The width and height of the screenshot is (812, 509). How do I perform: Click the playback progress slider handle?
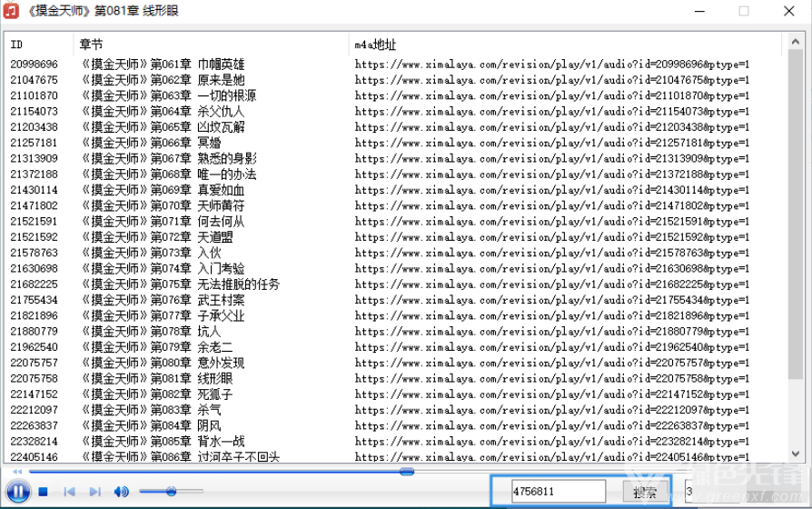[407, 472]
